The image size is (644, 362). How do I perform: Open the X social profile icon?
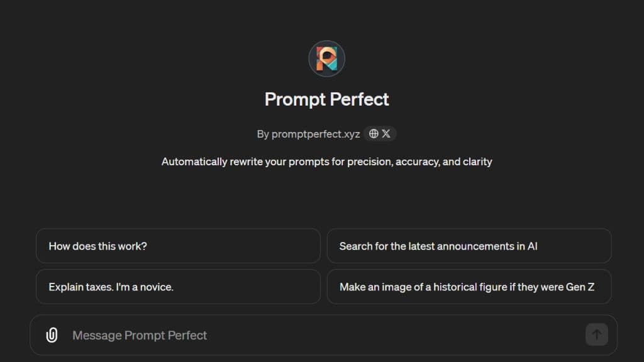pyautogui.click(x=386, y=134)
